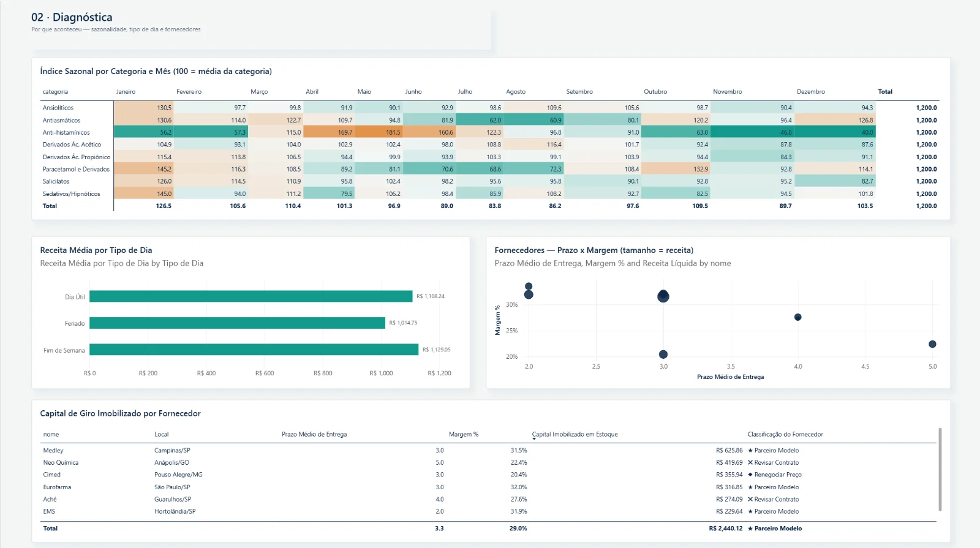The width and height of the screenshot is (980, 548).
Task: Select the Medley supplier name
Action: (x=53, y=451)
